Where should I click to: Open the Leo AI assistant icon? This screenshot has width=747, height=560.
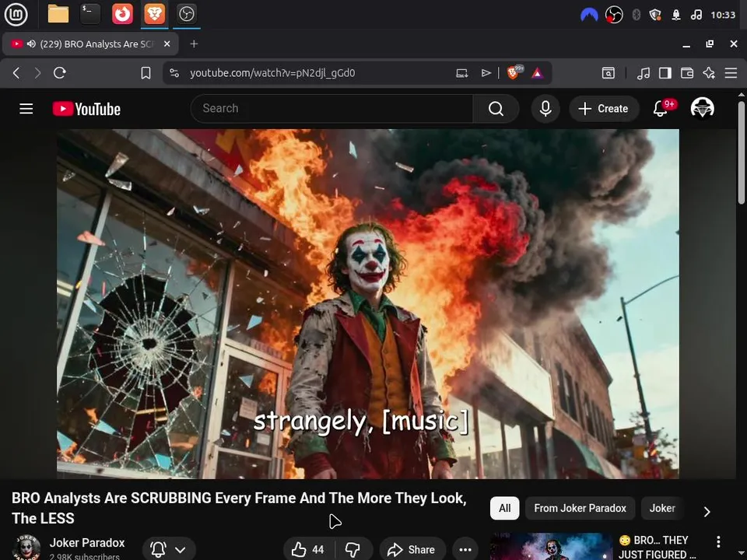point(709,73)
